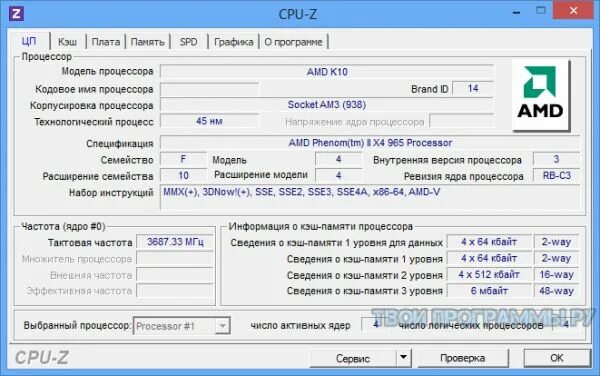Click the Модель value 4

[x=338, y=160]
